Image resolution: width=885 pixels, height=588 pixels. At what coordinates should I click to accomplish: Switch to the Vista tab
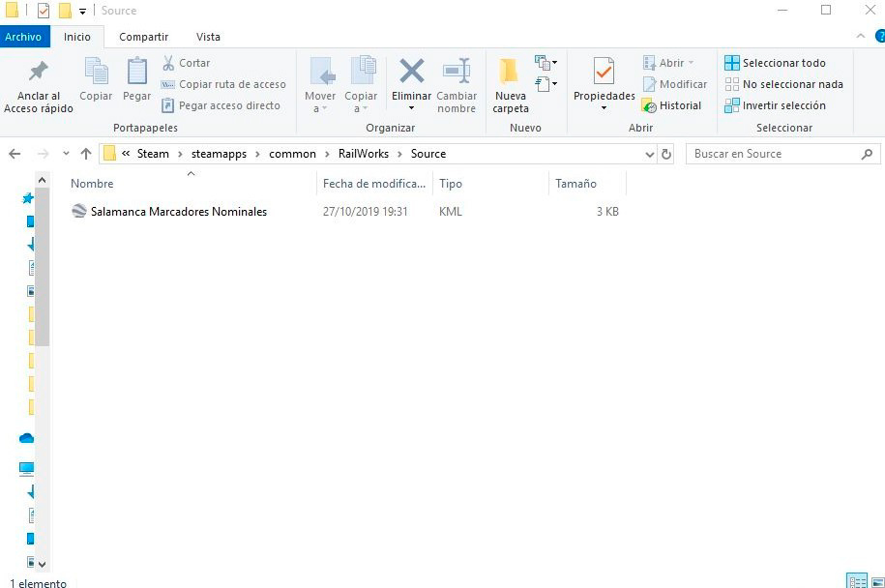pos(208,37)
